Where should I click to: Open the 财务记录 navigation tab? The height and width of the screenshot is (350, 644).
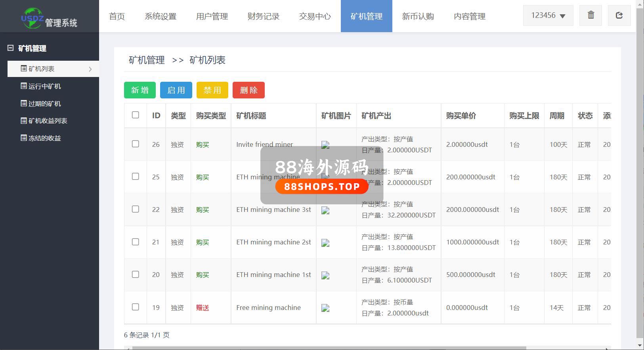pyautogui.click(x=264, y=16)
